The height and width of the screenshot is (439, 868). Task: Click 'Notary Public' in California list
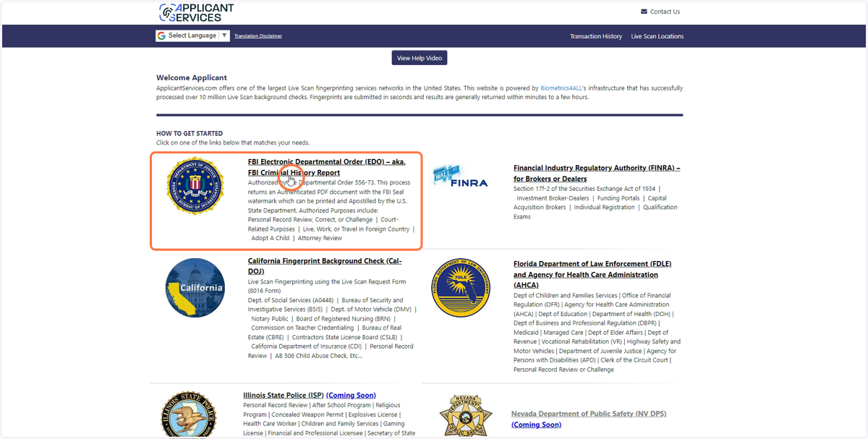[x=270, y=318]
